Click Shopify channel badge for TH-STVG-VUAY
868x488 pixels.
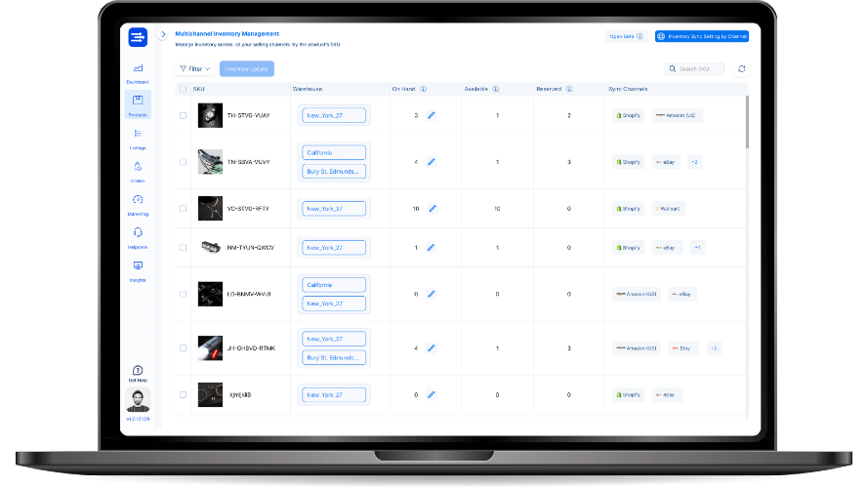tap(629, 115)
